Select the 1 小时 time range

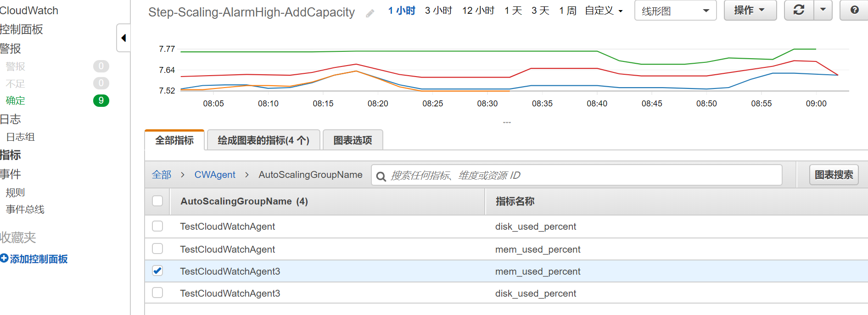[402, 11]
